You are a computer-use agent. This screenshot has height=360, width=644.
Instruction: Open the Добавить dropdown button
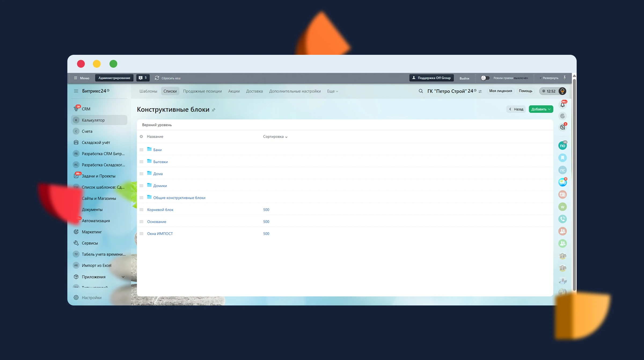541,109
